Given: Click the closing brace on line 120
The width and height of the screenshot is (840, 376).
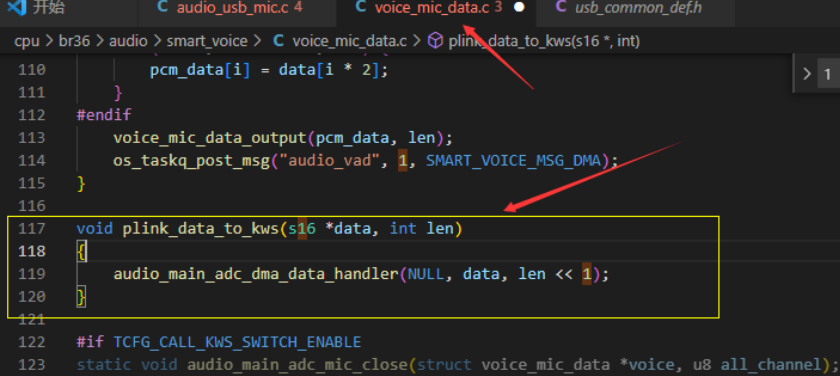Looking at the screenshot, I should [x=81, y=297].
